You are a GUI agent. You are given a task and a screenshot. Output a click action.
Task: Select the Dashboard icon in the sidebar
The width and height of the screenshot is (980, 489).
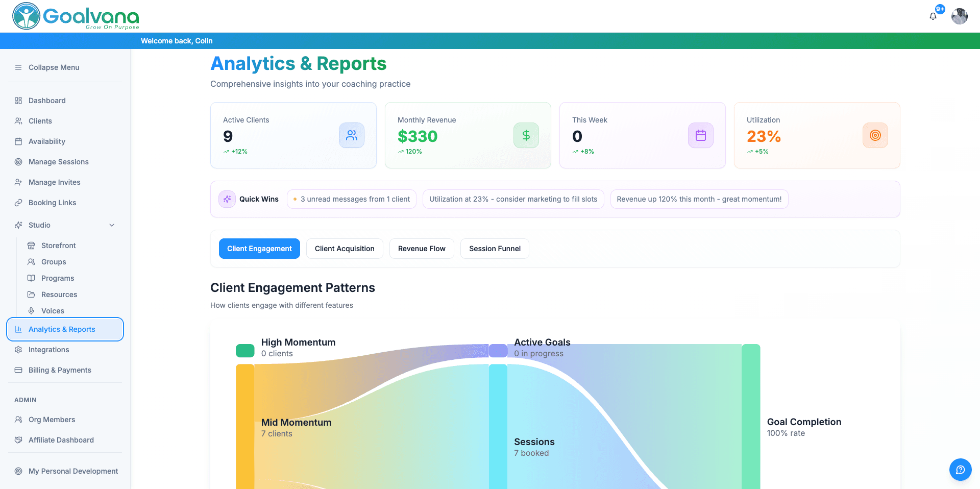point(18,101)
